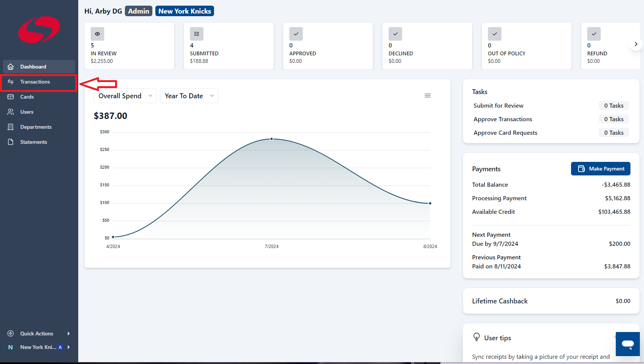The image size is (644, 364).
Task: Click the In Review $2,255.00 amount
Action: [102, 61]
